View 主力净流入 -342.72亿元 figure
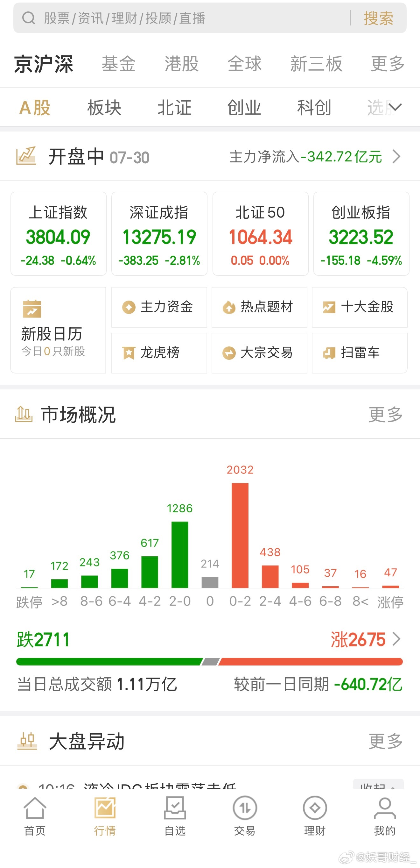Screen dimensions: 420x868 tap(305, 157)
